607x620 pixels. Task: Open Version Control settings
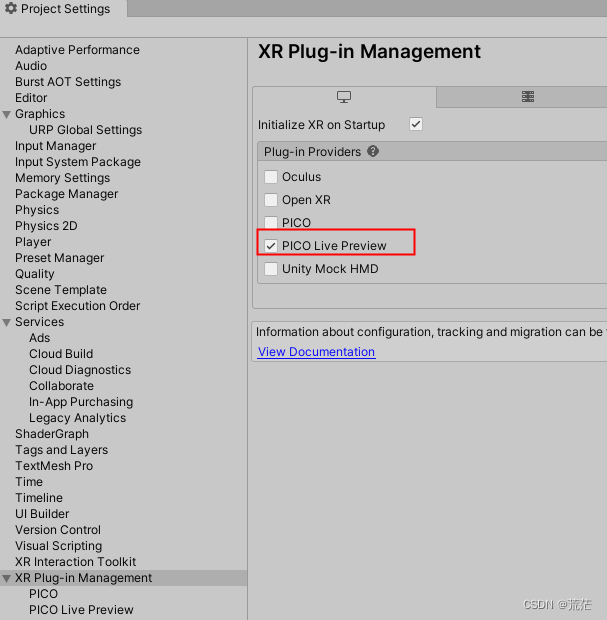(x=58, y=530)
